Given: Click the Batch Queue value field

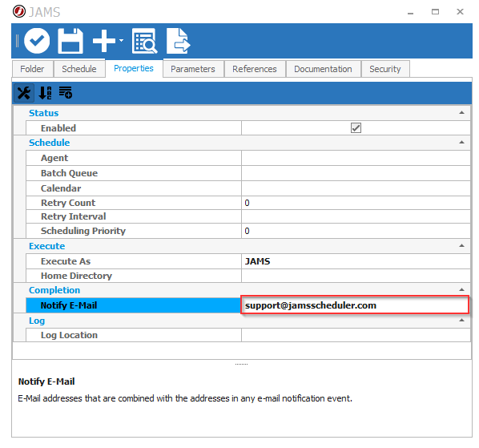Looking at the screenshot, I should pyautogui.click(x=356, y=173).
